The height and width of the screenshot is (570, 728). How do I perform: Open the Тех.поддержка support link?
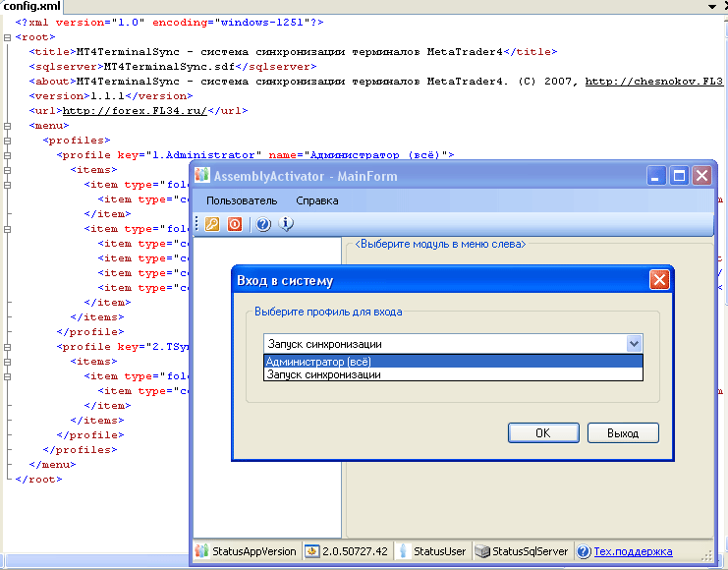tap(633, 551)
